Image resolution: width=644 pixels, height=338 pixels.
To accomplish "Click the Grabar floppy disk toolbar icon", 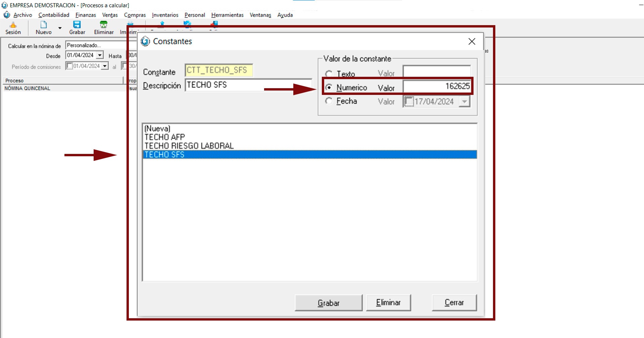I will [77, 25].
